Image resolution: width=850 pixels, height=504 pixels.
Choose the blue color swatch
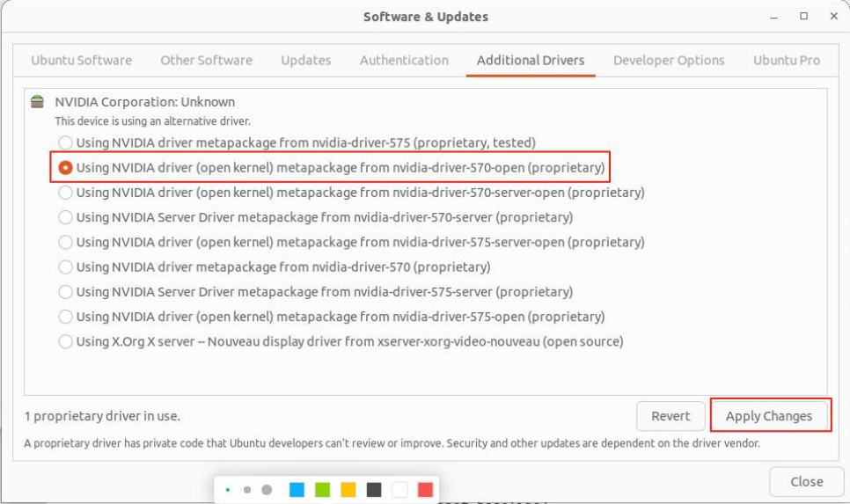[297, 490]
